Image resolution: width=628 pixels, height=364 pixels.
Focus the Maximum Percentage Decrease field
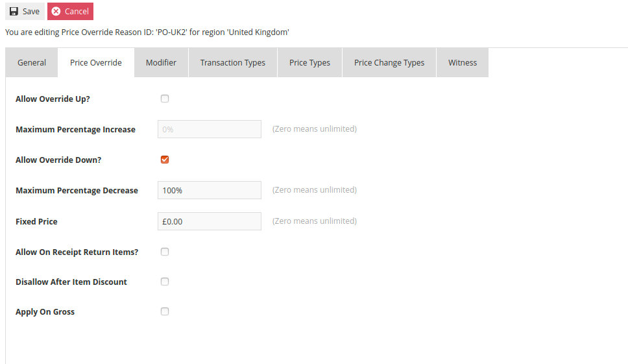point(210,190)
